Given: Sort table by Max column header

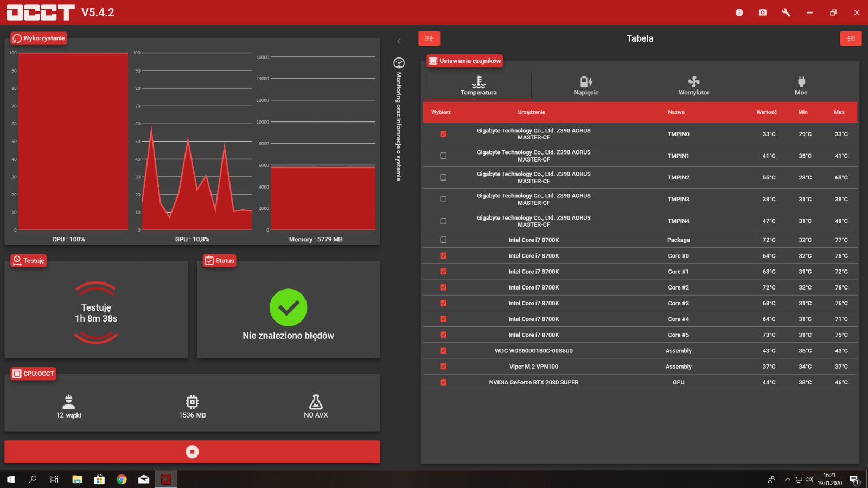Looking at the screenshot, I should pos(839,112).
